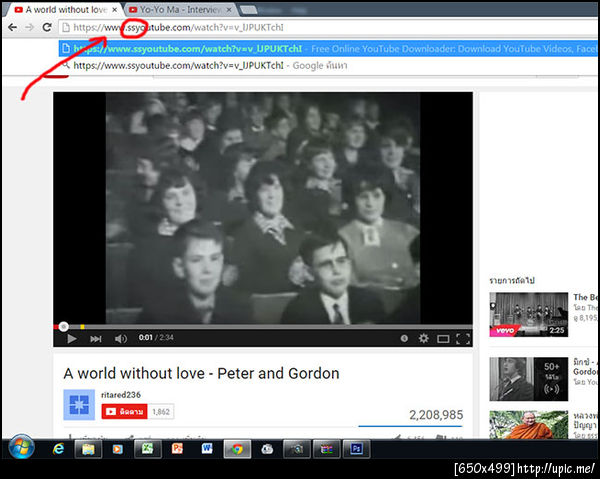This screenshot has width=600, height=479.
Task: Close the A world without love tab
Action: click(114, 10)
